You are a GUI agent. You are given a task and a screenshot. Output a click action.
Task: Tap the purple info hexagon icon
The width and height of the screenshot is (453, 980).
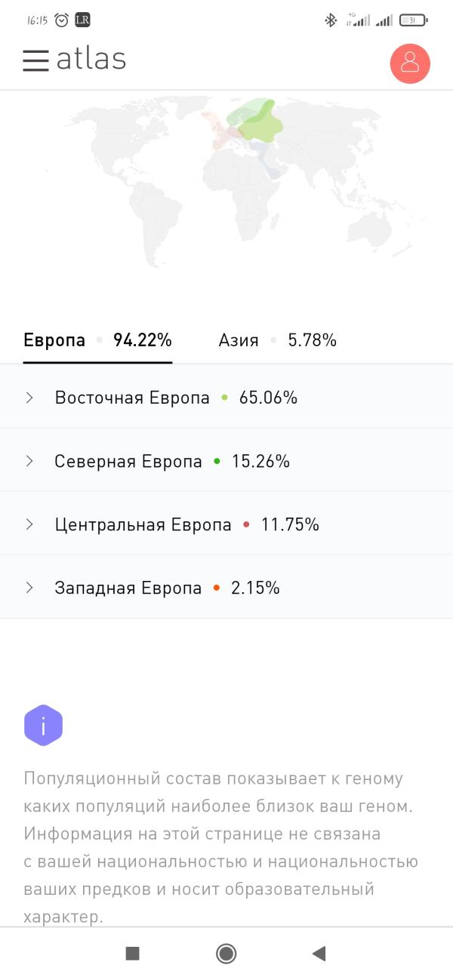(43, 726)
